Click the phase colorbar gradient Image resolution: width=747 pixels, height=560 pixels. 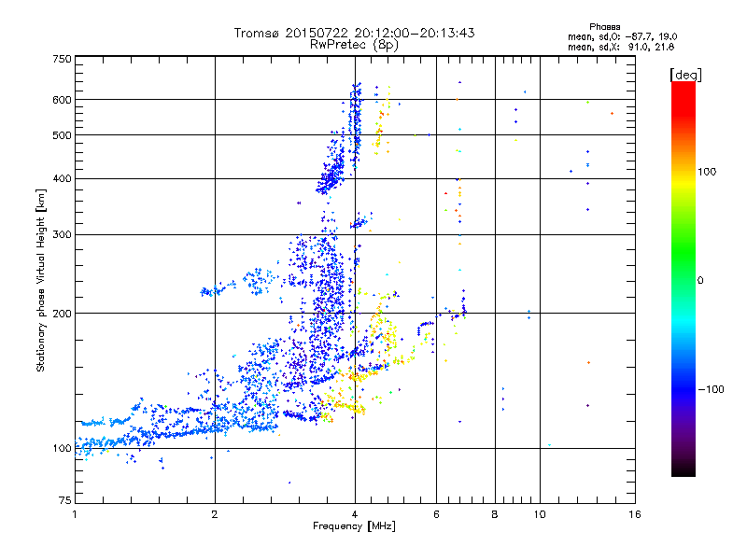click(684, 278)
